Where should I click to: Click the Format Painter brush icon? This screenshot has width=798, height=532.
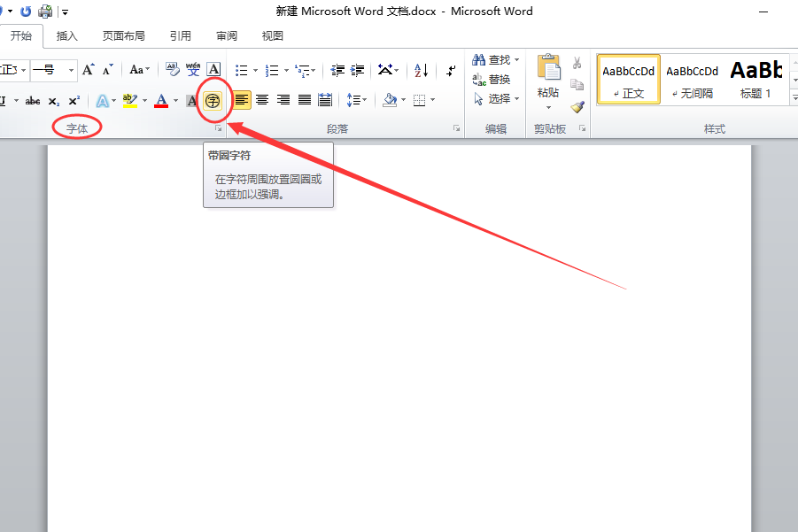coord(577,106)
